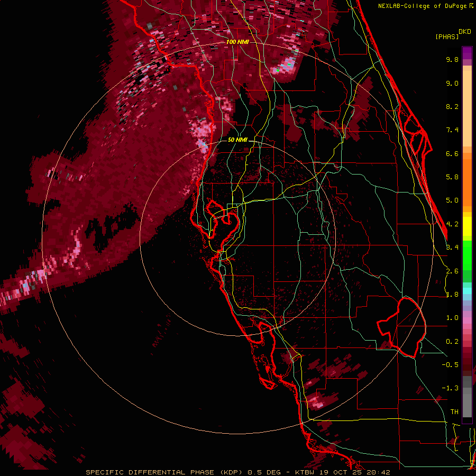Pick the cyan color above 1.8
Screen dimensions: 476x476
[467, 290]
